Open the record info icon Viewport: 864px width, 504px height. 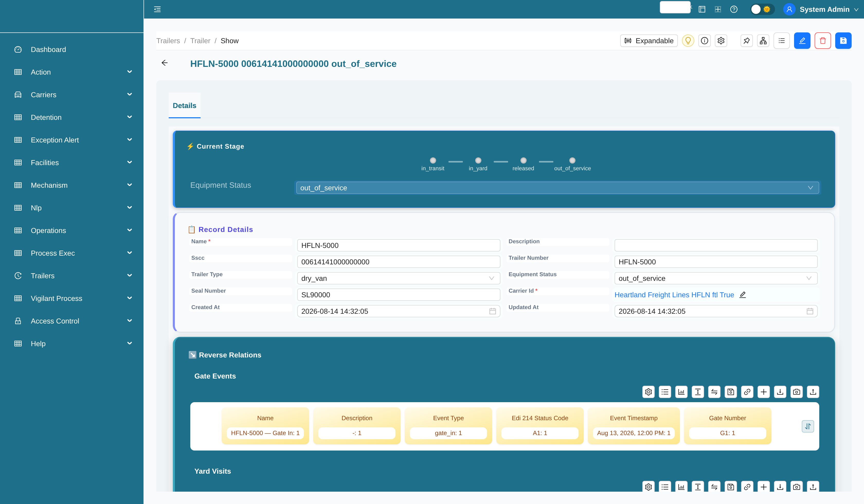point(705,41)
